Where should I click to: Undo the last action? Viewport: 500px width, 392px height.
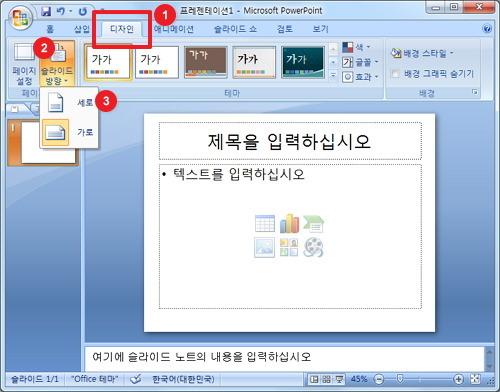pos(61,12)
